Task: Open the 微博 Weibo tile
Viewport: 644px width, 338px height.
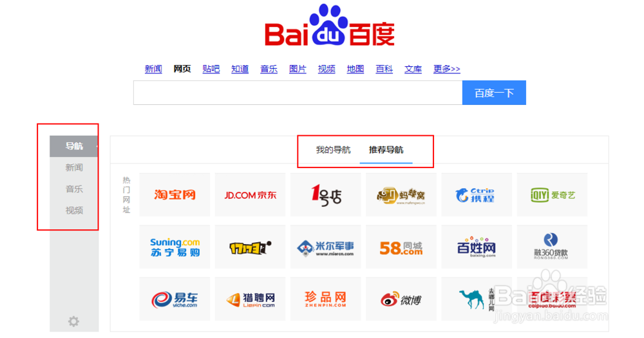Action: (x=401, y=299)
